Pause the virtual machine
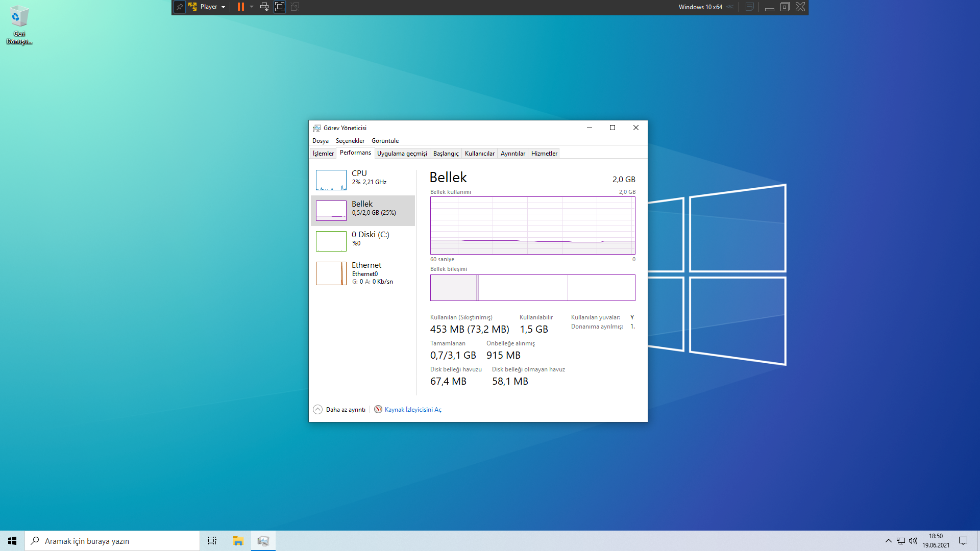The height and width of the screenshot is (551, 980). pyautogui.click(x=241, y=7)
